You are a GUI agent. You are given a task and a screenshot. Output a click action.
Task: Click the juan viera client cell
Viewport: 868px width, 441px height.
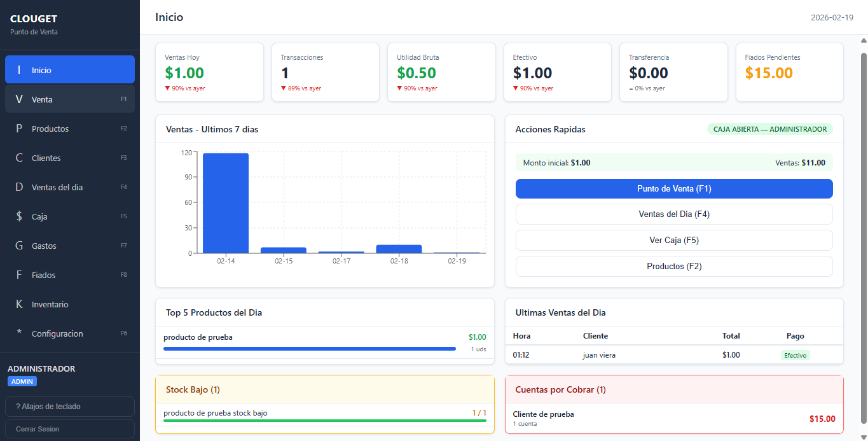[599, 355]
